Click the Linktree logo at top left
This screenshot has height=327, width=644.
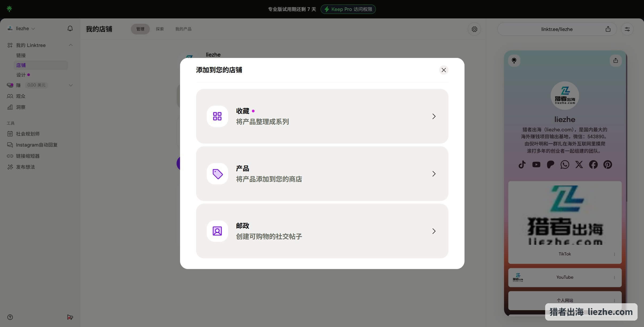9,9
